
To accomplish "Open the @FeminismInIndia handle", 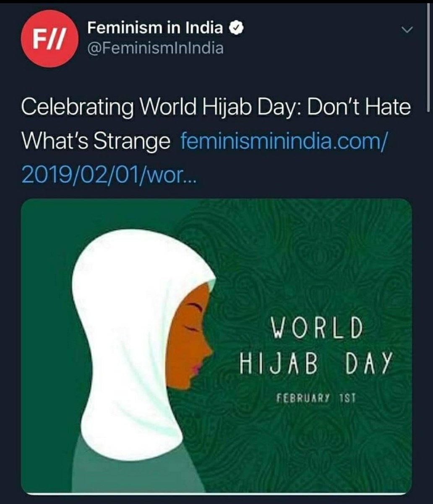I will (155, 49).
